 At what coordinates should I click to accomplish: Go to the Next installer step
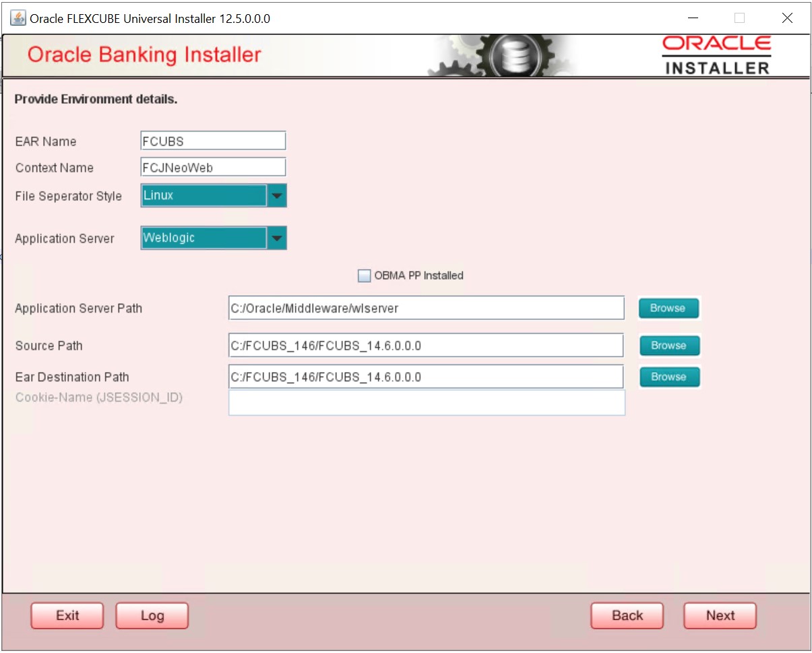click(x=720, y=615)
